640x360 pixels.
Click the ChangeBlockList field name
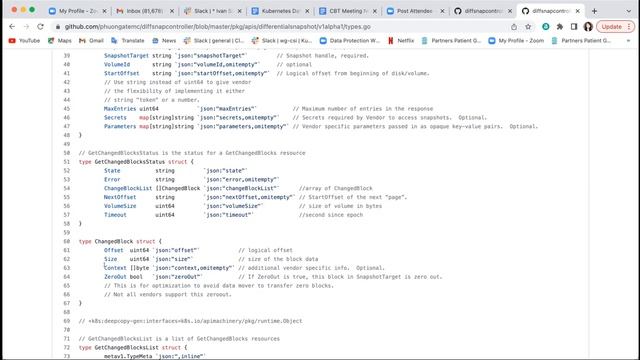tap(128, 189)
